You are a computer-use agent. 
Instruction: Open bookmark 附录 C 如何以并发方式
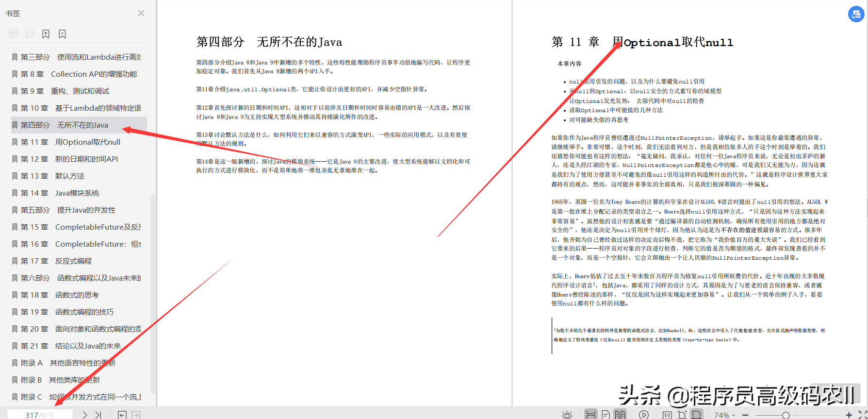[79, 397]
